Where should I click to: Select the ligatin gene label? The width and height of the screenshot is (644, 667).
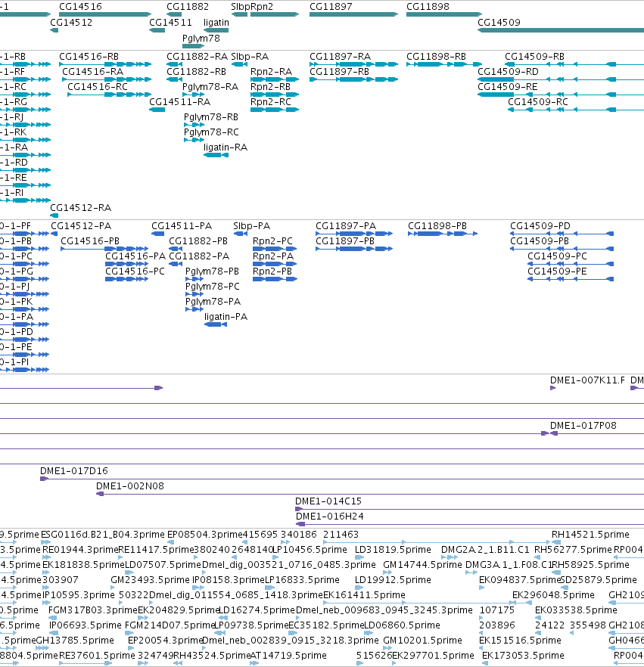click(x=216, y=23)
